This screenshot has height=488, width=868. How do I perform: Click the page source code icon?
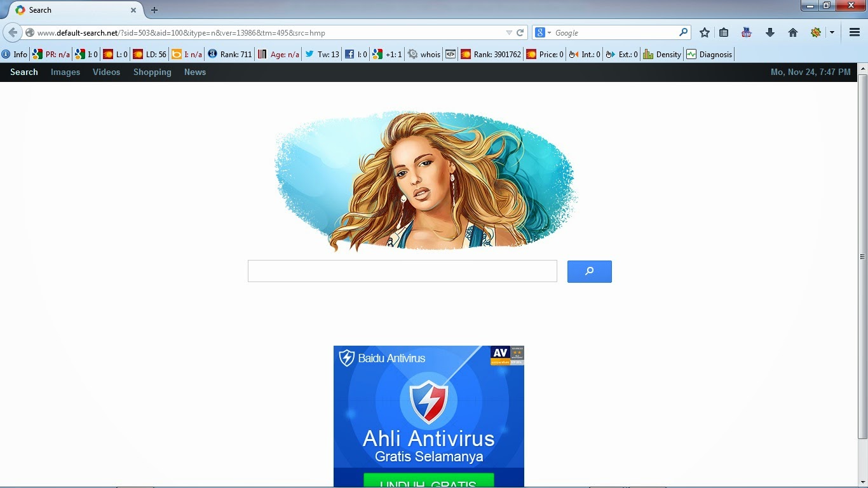451,55
